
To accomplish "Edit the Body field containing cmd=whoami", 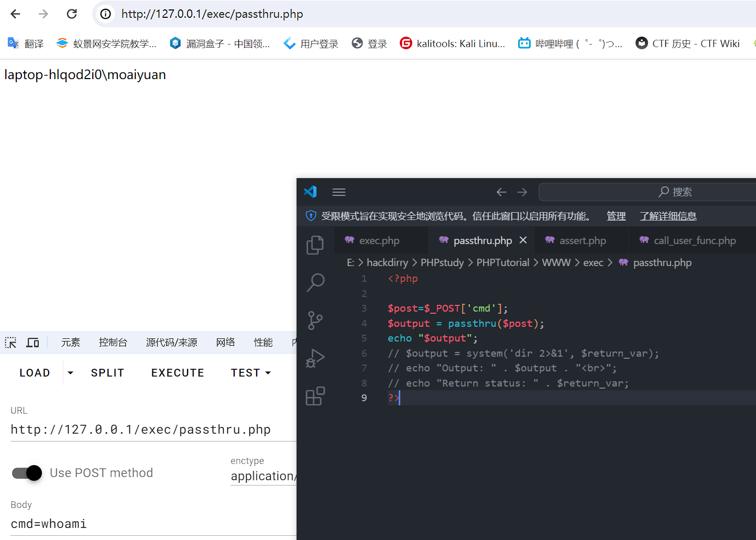I will pyautogui.click(x=154, y=524).
